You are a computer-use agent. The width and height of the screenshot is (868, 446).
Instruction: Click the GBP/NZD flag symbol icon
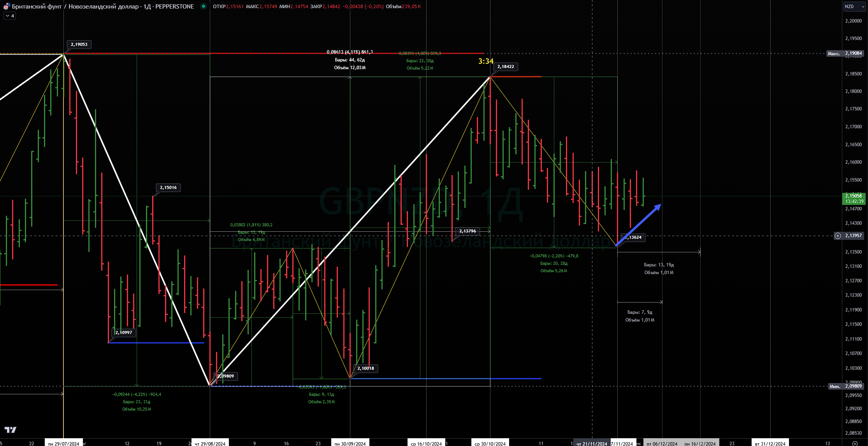coord(7,6)
